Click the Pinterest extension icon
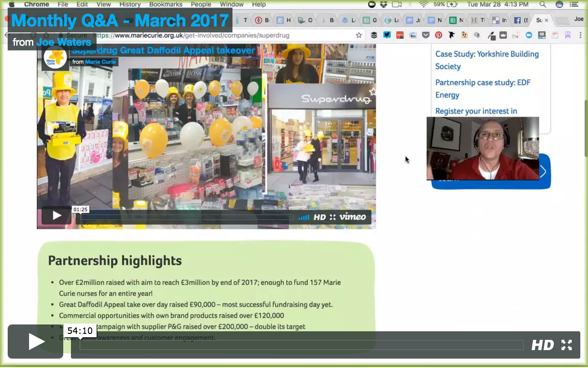 pyautogui.click(x=438, y=35)
